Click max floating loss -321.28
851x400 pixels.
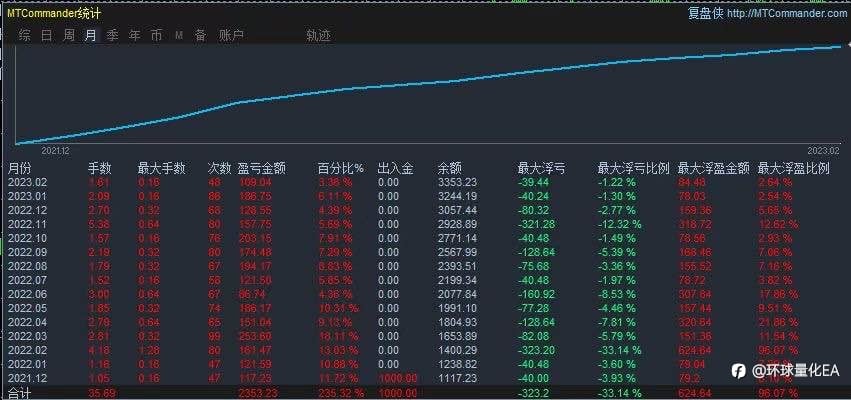pyautogui.click(x=537, y=224)
